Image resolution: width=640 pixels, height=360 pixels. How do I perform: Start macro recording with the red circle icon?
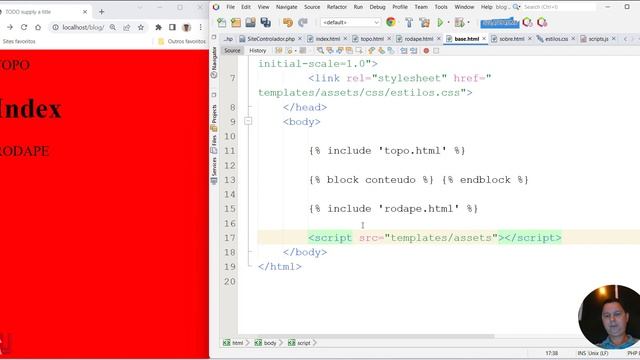click(426, 51)
